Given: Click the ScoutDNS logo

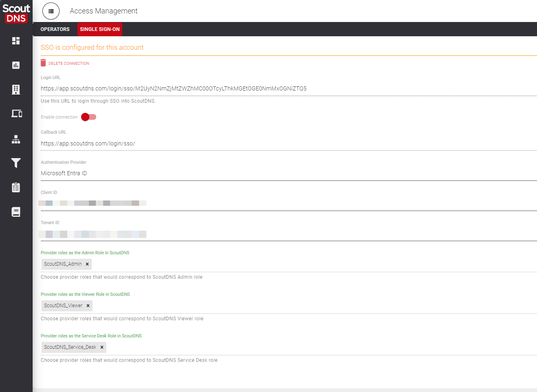Looking at the screenshot, I should 16,13.
